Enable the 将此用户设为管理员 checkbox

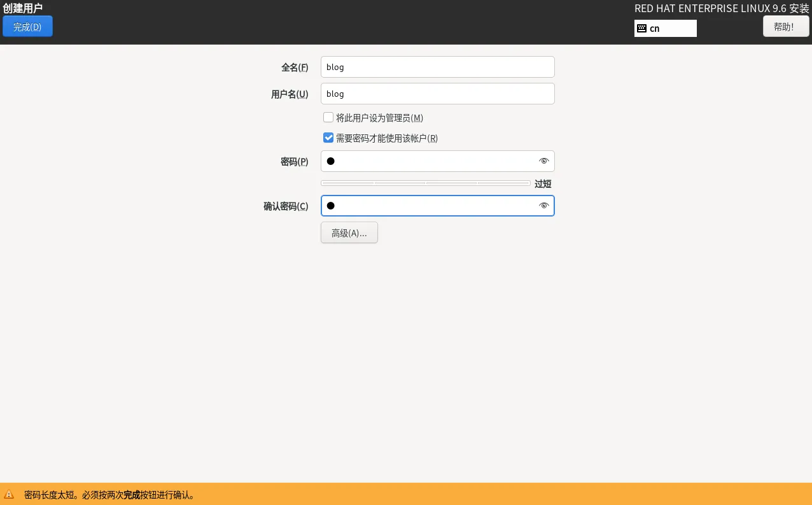click(x=328, y=117)
